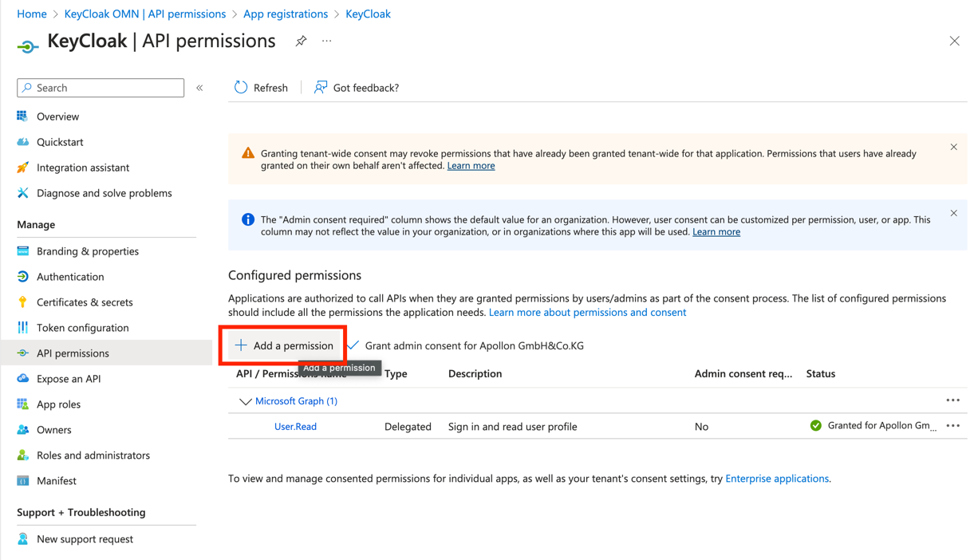The width and height of the screenshot is (978, 560).
Task: Open Certificates & secrets key icon
Action: (x=22, y=302)
